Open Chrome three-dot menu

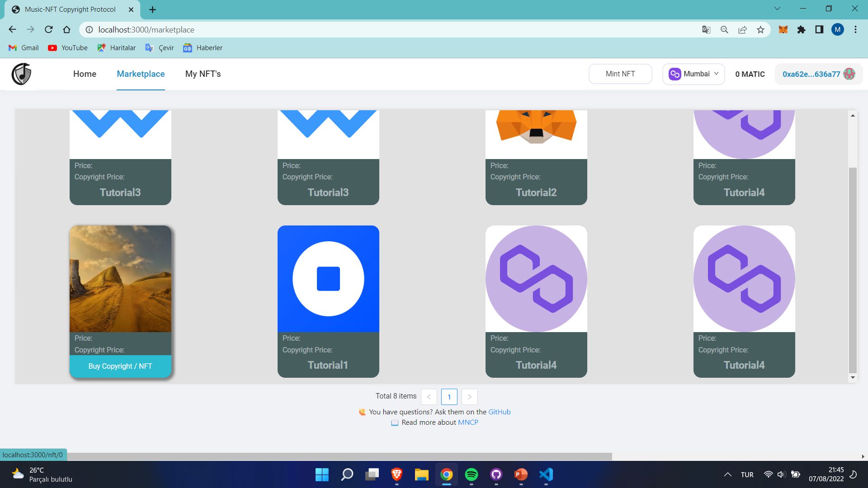click(855, 29)
